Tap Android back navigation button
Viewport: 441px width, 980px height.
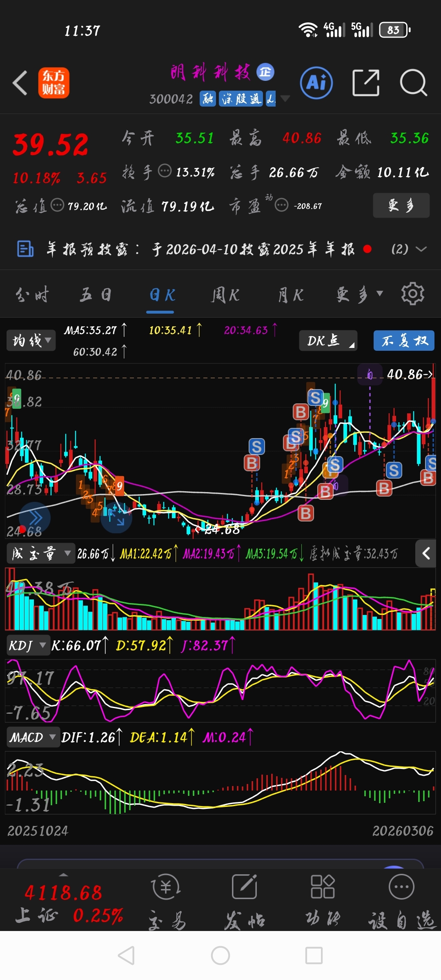tap(126, 955)
